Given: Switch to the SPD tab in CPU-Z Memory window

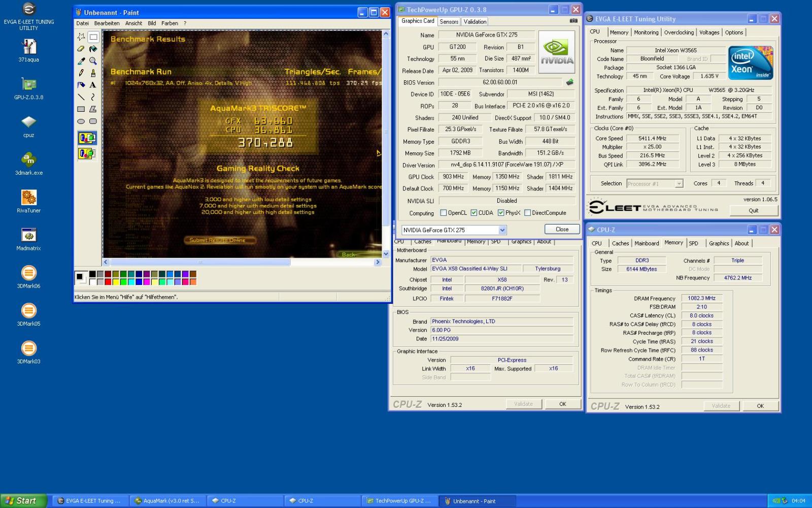Looking at the screenshot, I should pyautogui.click(x=693, y=243).
